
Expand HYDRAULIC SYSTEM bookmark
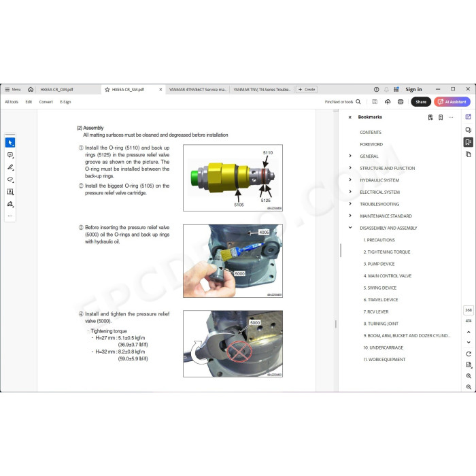(350, 180)
